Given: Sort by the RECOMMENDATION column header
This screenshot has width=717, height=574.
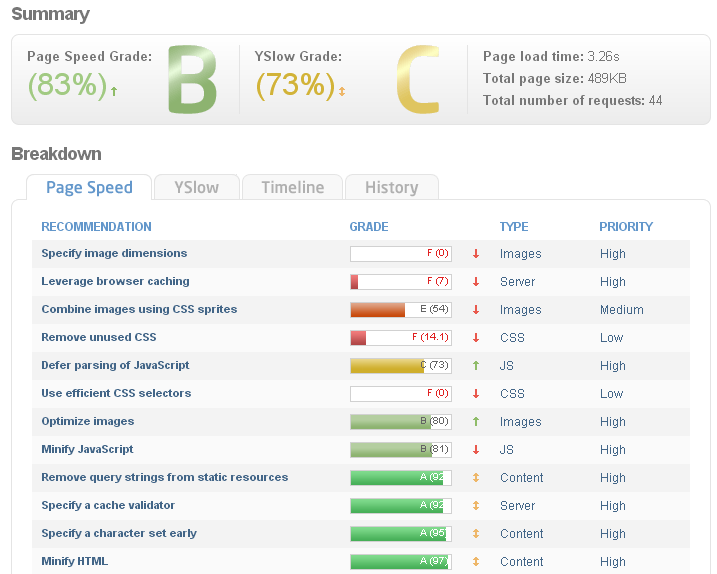Looking at the screenshot, I should pos(96,227).
